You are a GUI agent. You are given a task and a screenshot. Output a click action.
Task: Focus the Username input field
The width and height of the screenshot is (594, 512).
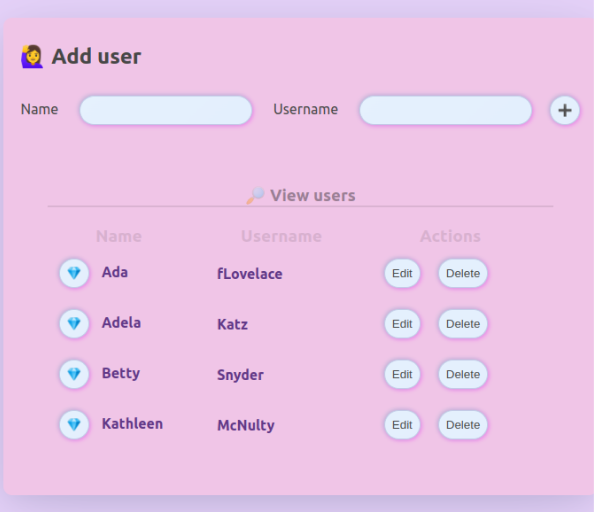446,110
